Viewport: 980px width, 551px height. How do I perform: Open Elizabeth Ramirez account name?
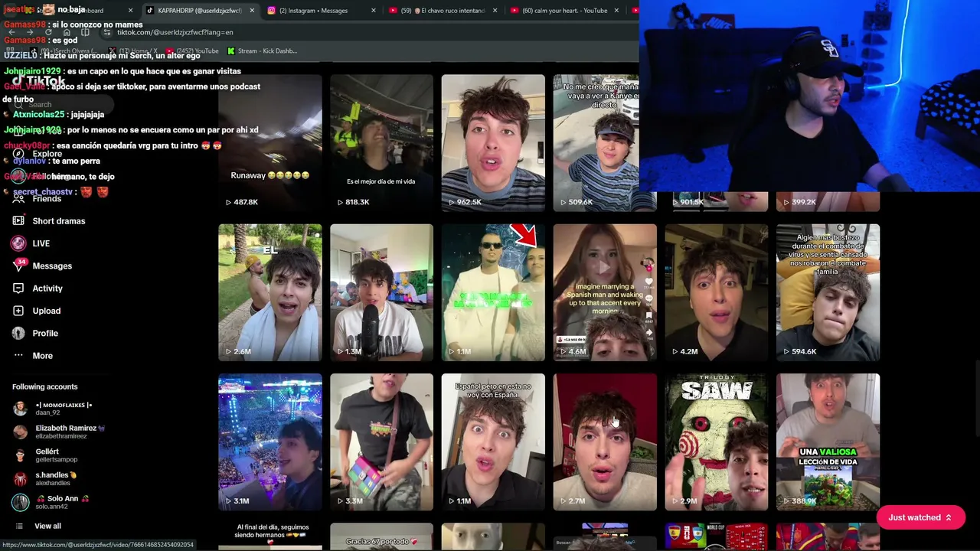tap(70, 428)
